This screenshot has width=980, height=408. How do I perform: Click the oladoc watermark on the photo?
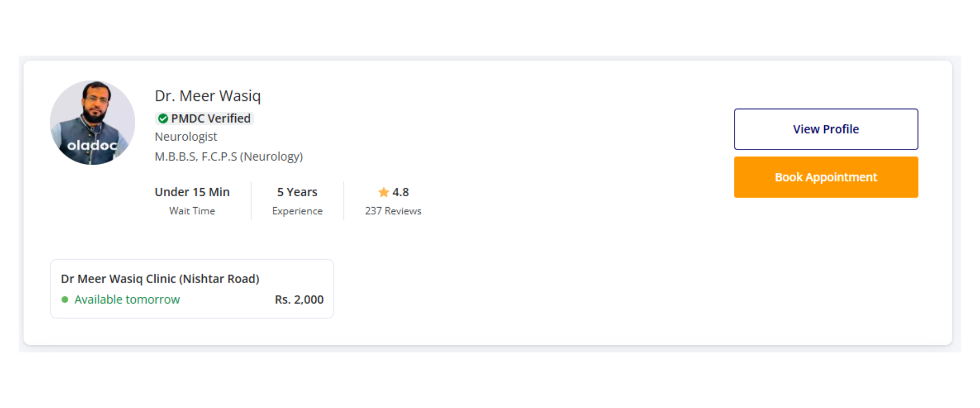click(92, 146)
